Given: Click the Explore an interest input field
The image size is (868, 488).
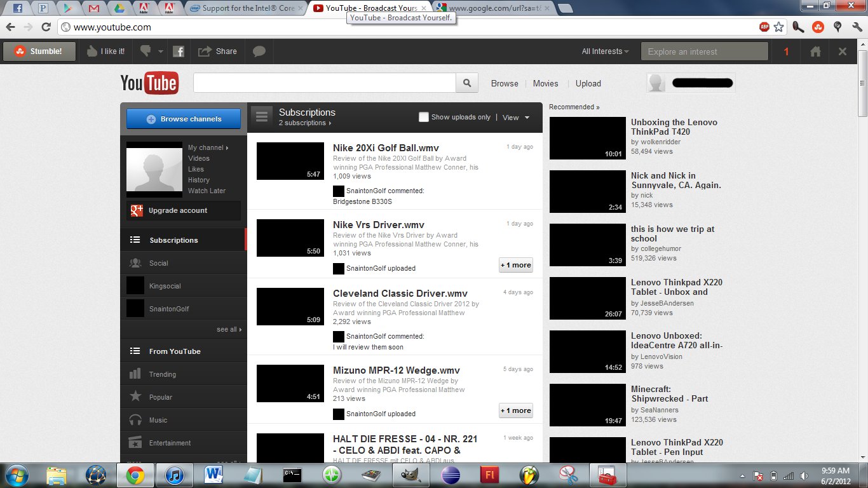Looking at the screenshot, I should coord(704,51).
